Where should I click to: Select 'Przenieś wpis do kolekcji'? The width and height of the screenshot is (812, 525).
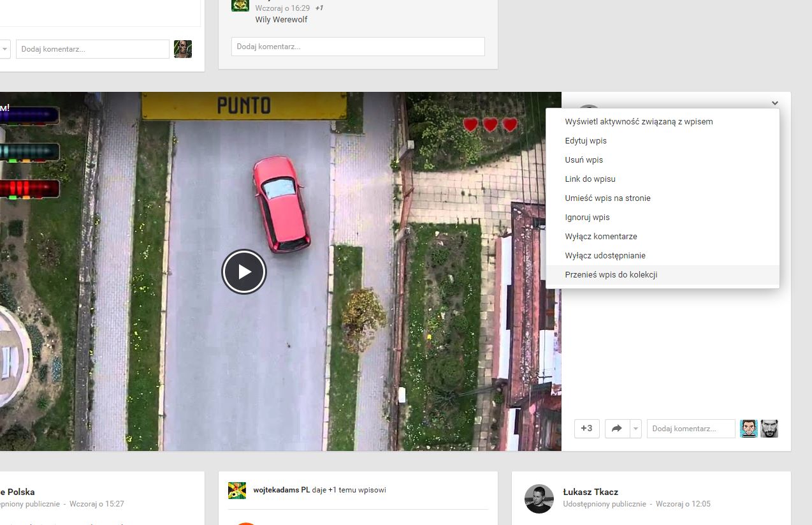(611, 274)
